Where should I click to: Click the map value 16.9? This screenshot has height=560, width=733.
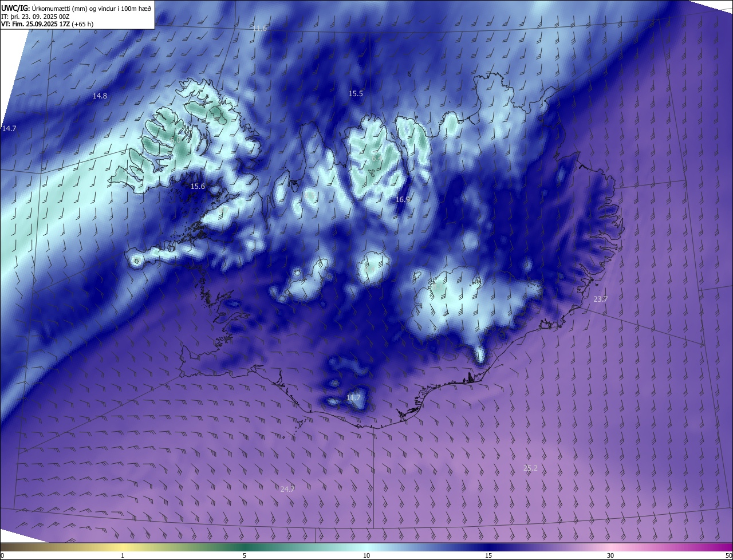(403, 199)
